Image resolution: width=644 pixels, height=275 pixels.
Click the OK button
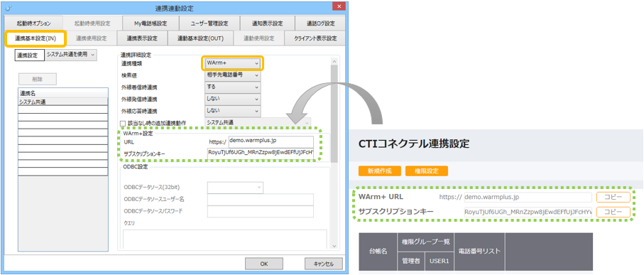(x=263, y=264)
